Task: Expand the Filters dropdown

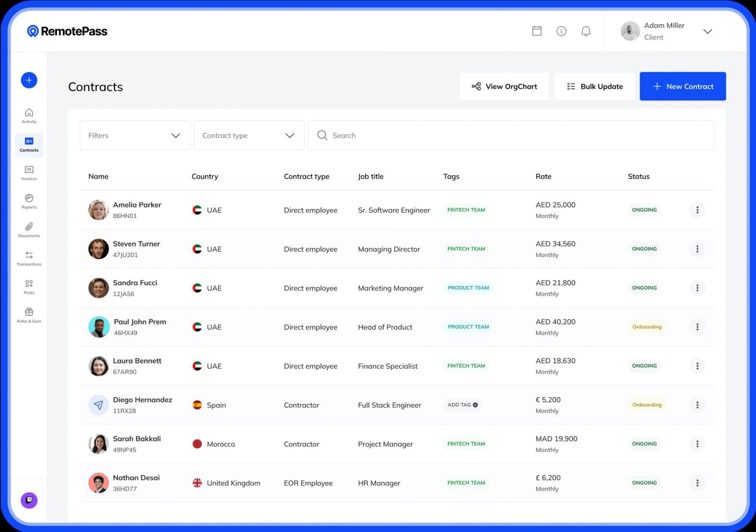Action: click(x=135, y=135)
